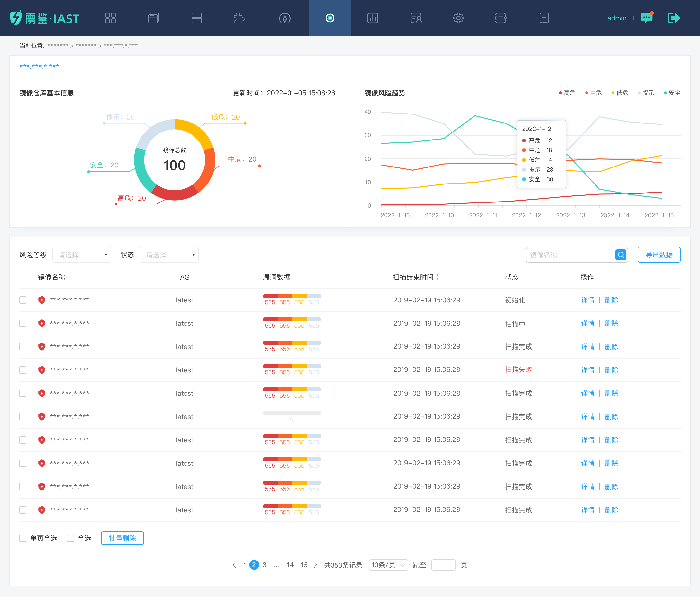
Task: Toggle 提示 legend in trend chart
Action: click(x=646, y=93)
